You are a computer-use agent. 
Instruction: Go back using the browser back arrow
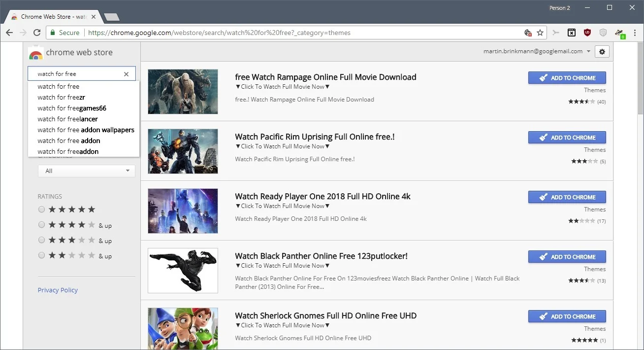pos(9,33)
